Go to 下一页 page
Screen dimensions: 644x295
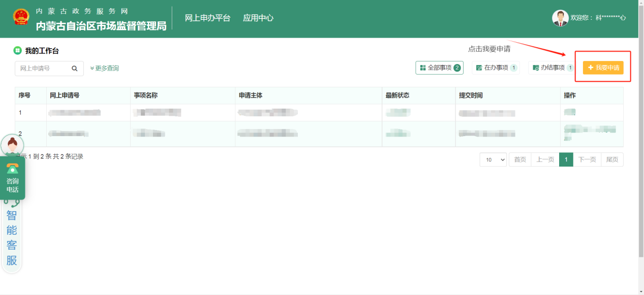coord(587,159)
